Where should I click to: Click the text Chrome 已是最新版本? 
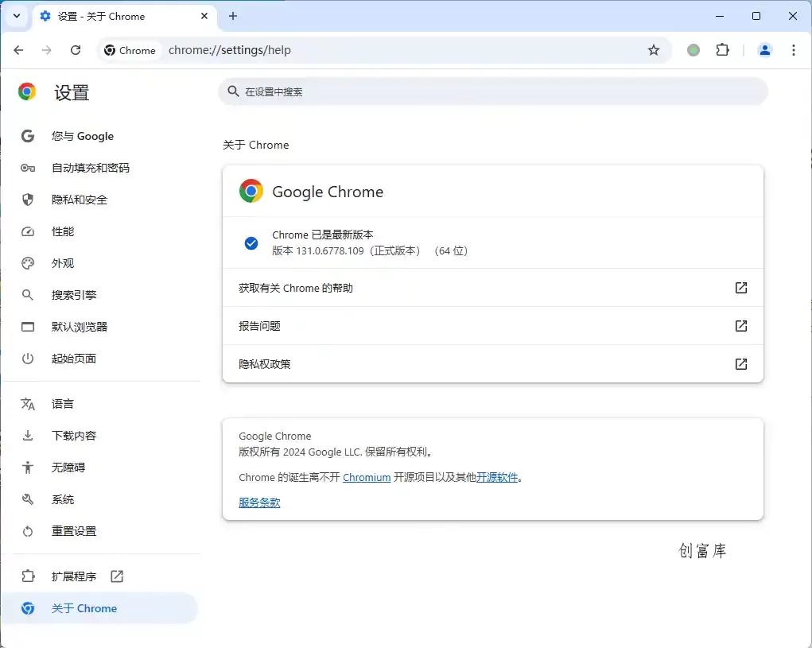pyautogui.click(x=323, y=235)
